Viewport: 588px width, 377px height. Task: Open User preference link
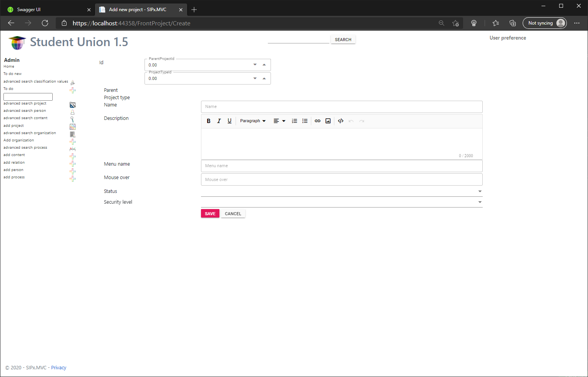click(508, 38)
